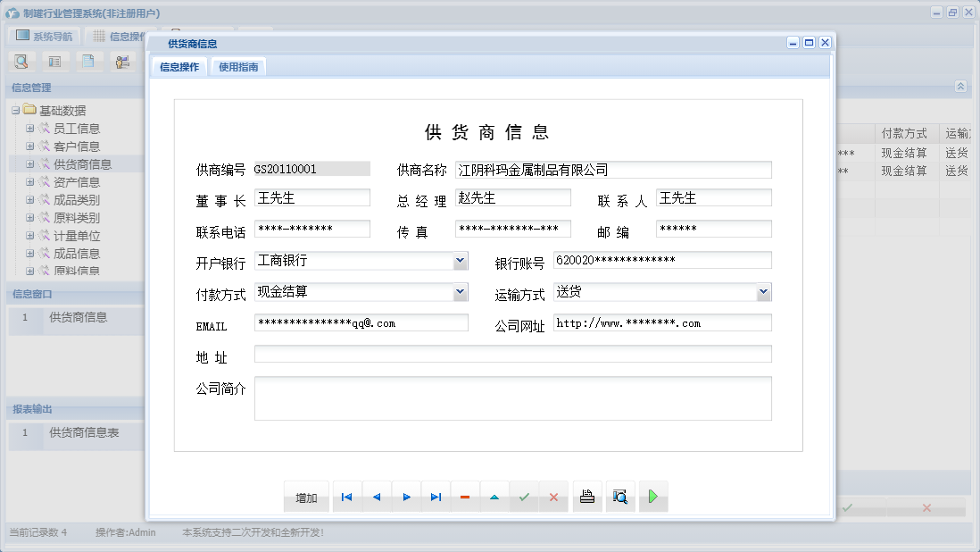Image resolution: width=980 pixels, height=552 pixels.
Task: Select 供货商信息 in the tree
Action: pos(82,164)
